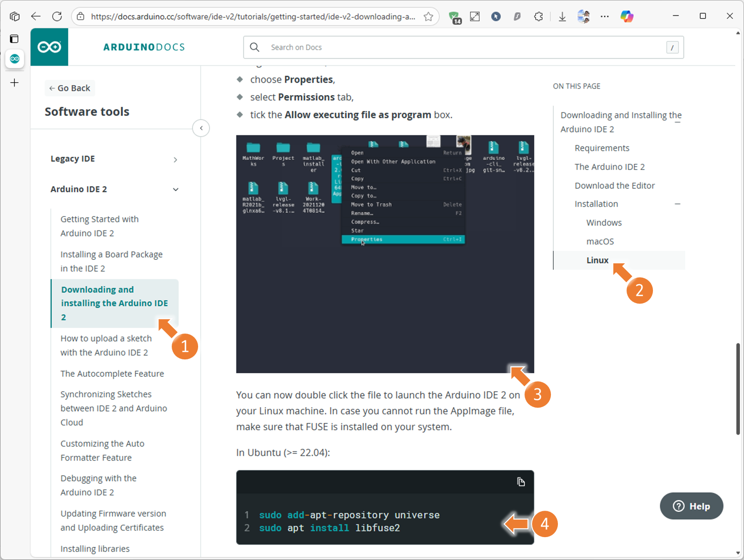Select Downloading and installing the Arduino IDE 2

tap(114, 303)
